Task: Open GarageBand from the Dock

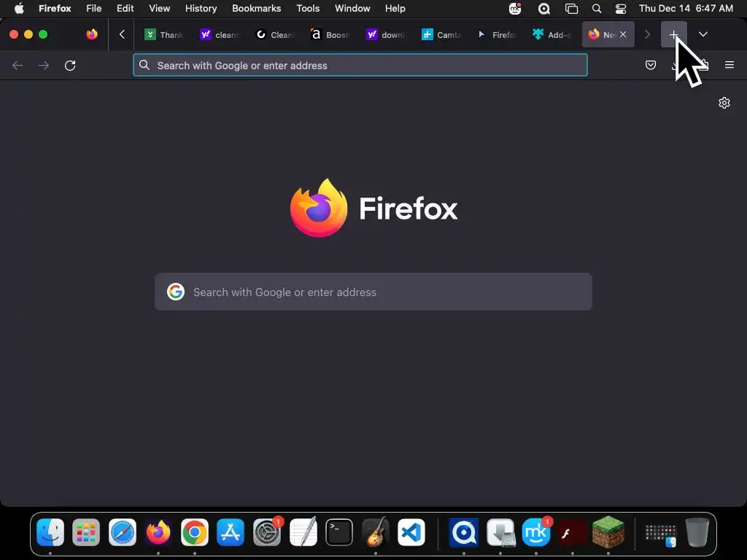Action: (x=376, y=532)
